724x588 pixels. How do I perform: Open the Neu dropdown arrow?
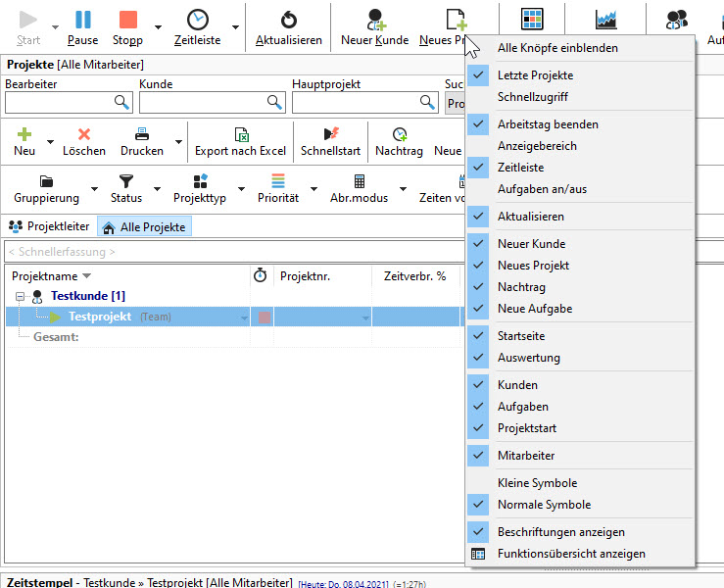pos(50,142)
